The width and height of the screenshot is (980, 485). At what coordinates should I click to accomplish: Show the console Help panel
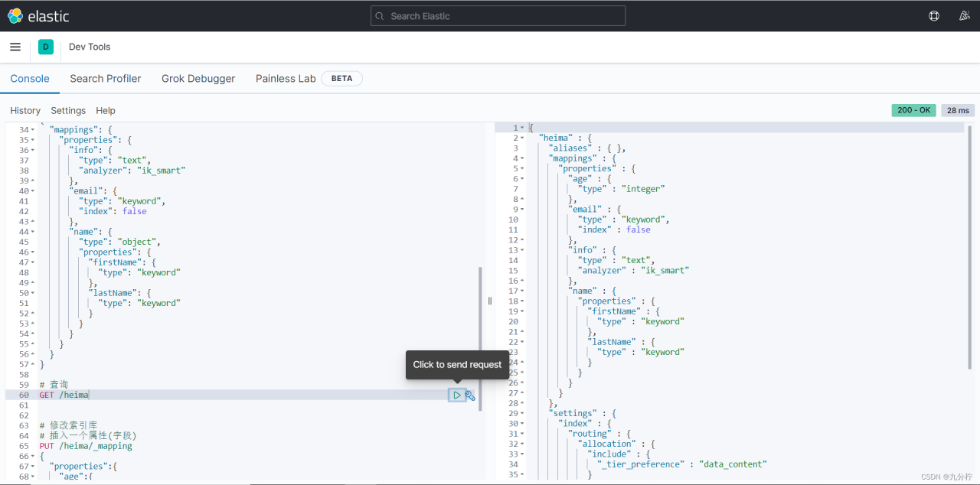(x=106, y=111)
